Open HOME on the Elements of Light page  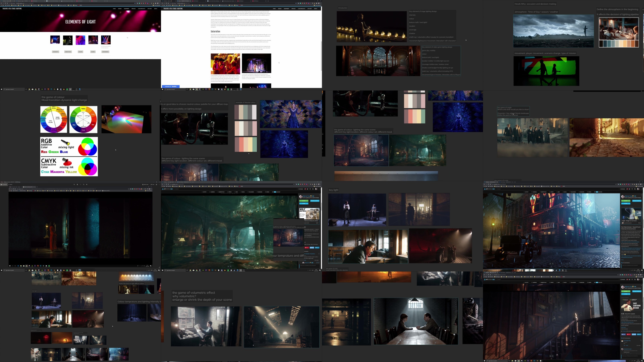coord(114,9)
